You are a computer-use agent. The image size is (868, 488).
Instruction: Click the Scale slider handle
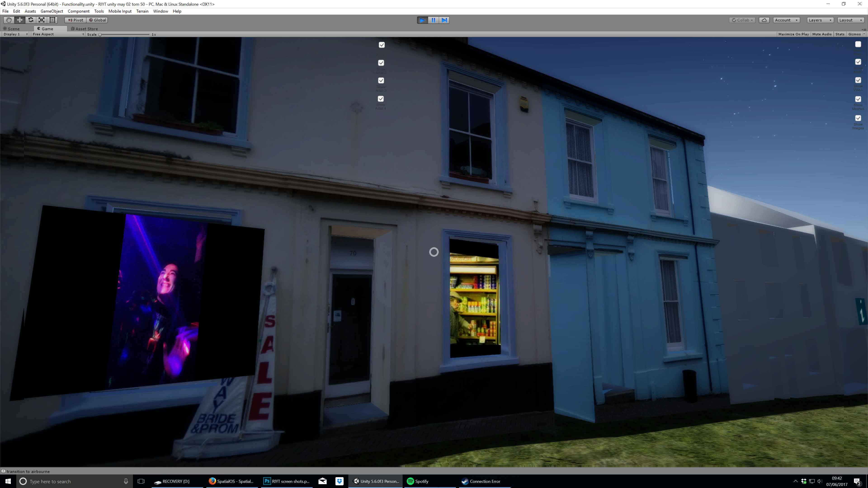[100, 34]
